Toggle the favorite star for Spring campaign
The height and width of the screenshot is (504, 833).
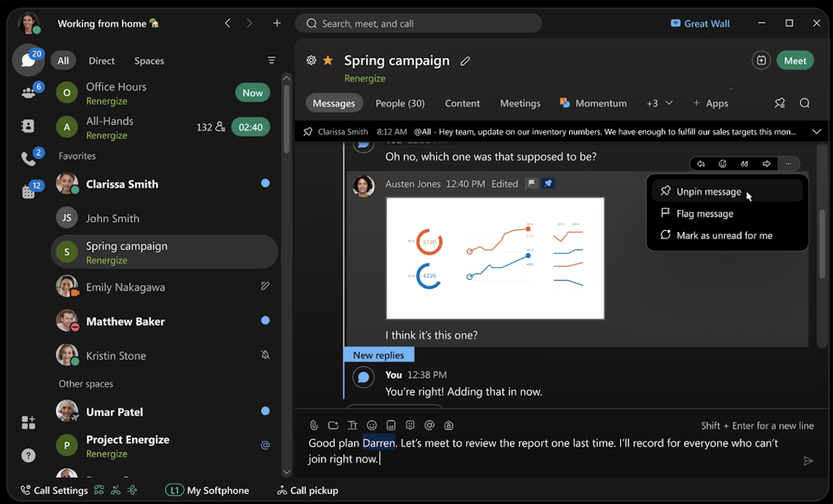pyautogui.click(x=328, y=60)
